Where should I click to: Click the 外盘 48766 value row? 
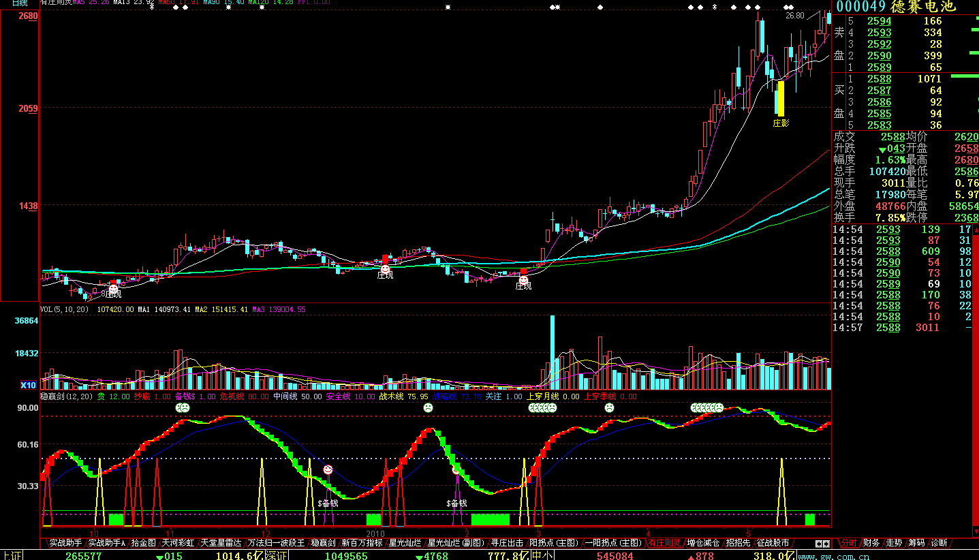point(870,206)
